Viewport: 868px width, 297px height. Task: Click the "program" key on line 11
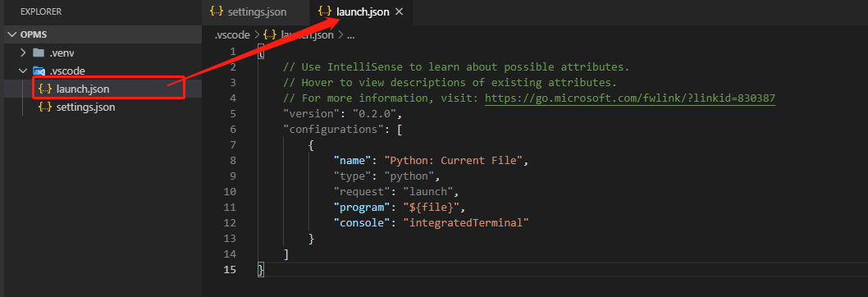(362, 208)
